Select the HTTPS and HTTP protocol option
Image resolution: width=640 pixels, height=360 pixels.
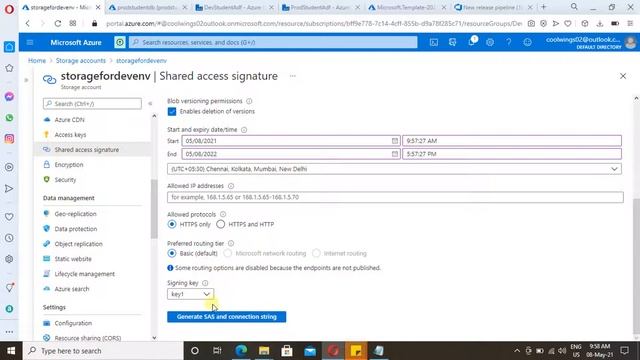pyautogui.click(x=220, y=224)
